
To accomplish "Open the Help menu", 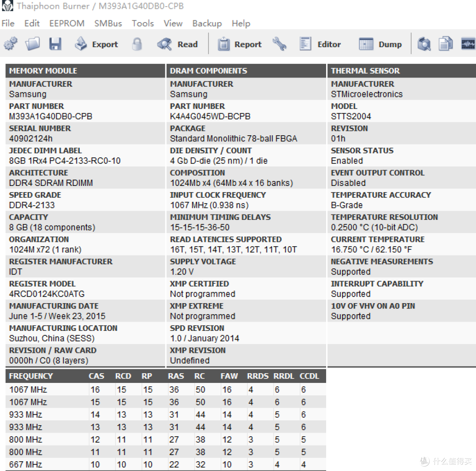I will coord(241,23).
